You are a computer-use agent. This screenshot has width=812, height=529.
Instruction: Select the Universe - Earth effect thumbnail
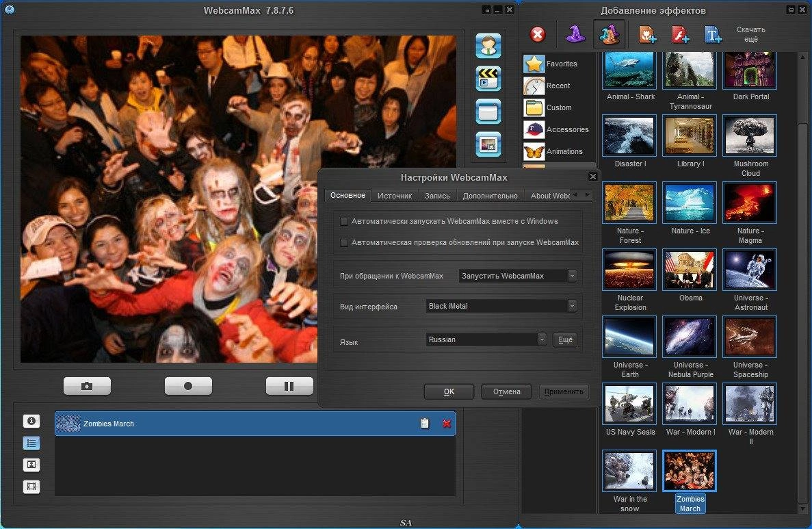[x=629, y=337]
